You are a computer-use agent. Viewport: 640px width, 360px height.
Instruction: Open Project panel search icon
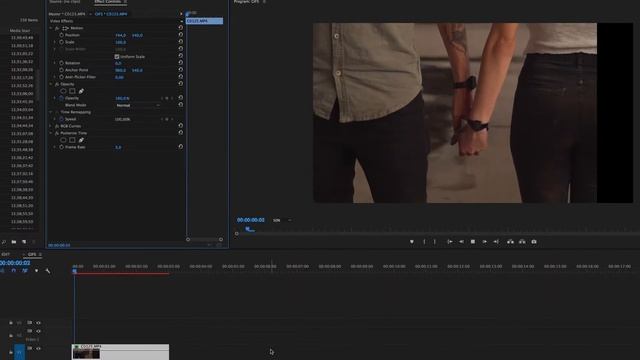coord(4,242)
